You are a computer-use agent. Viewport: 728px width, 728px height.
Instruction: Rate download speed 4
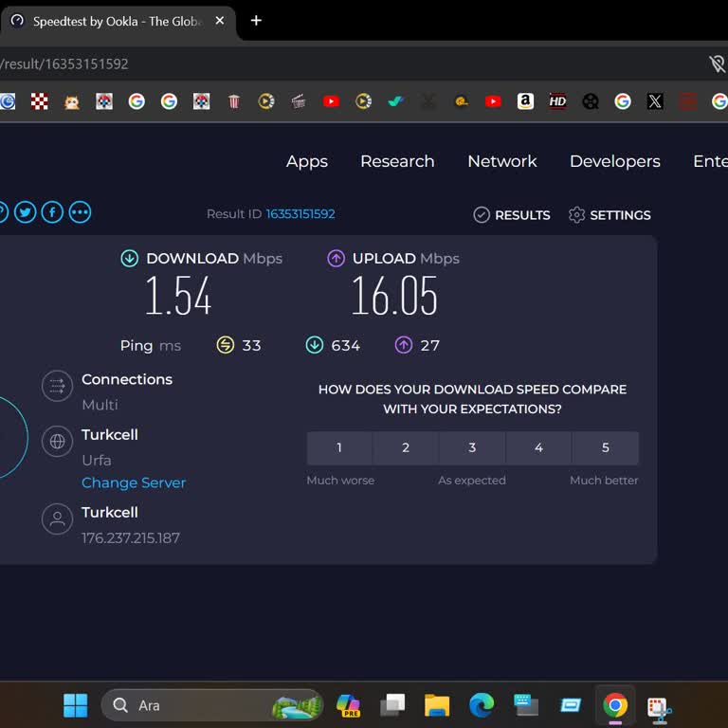[538, 447]
